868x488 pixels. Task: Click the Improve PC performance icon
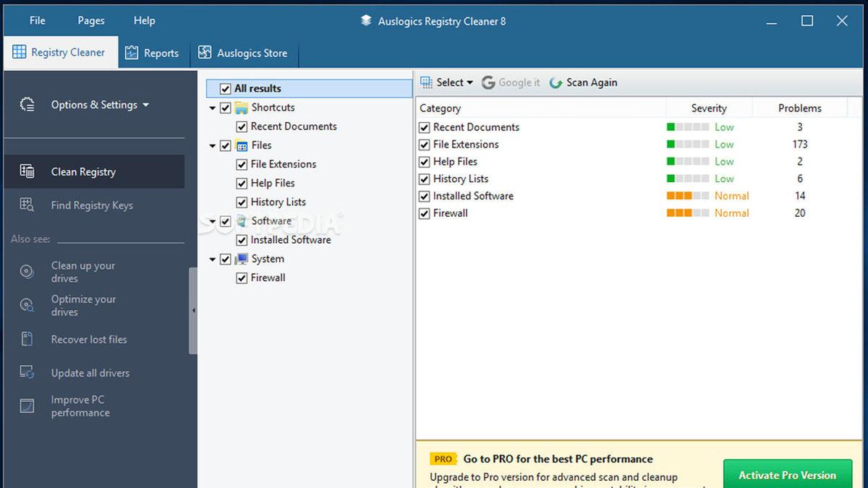[27, 406]
